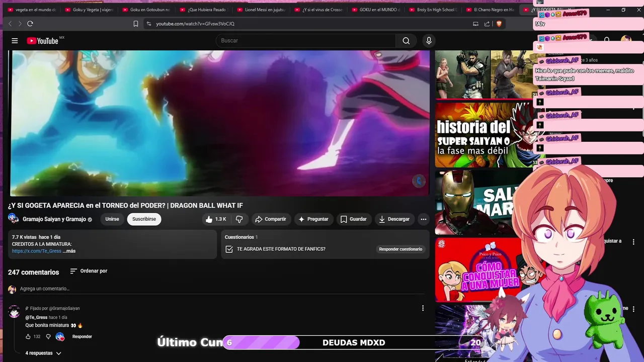Start voice search with microphone icon
The height and width of the screenshot is (362, 644).
(x=429, y=41)
